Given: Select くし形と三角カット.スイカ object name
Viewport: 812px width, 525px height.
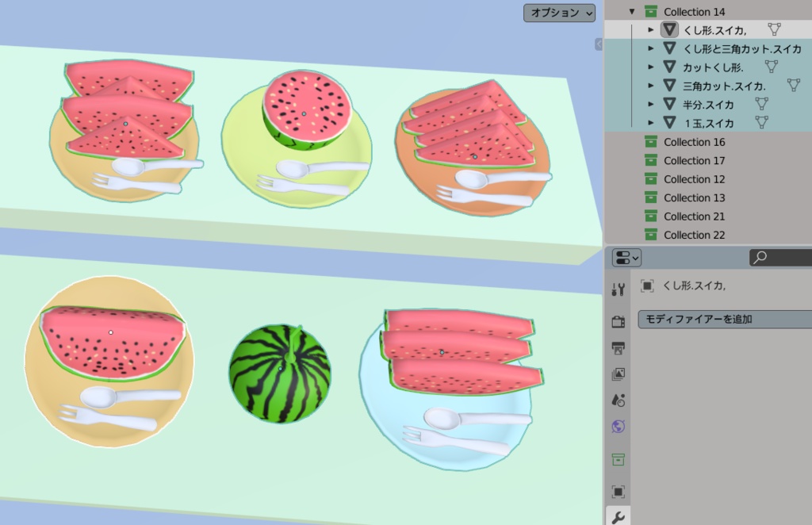Looking at the screenshot, I should tap(742, 49).
